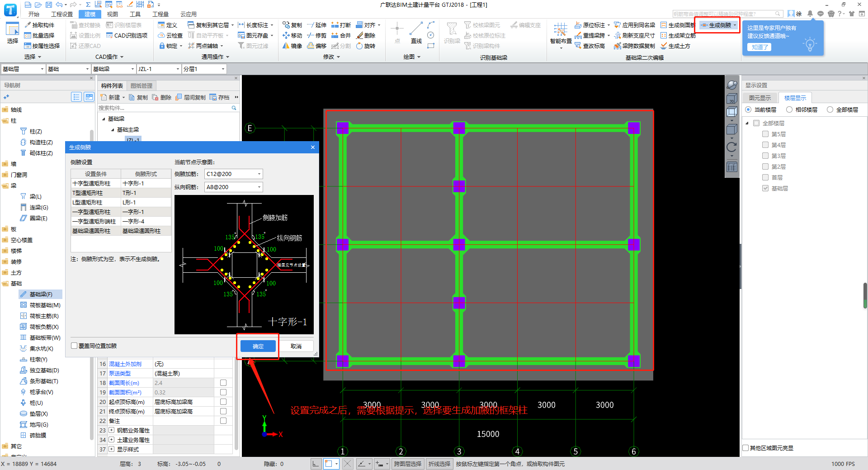Click the 合并 merge tool
The height and width of the screenshot is (470, 868).
pyautogui.click(x=341, y=35)
